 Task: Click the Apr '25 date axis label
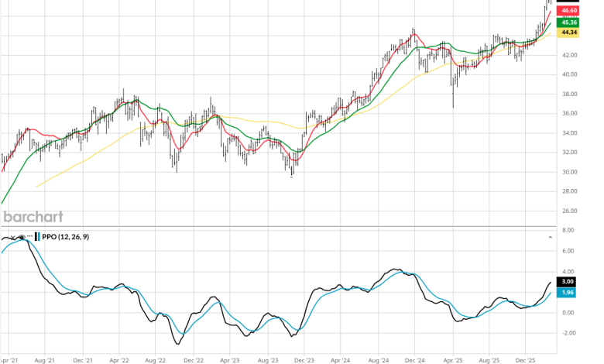(x=452, y=360)
